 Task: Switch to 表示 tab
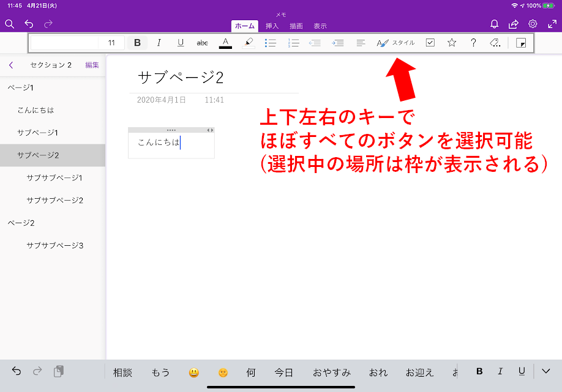pyautogui.click(x=320, y=26)
